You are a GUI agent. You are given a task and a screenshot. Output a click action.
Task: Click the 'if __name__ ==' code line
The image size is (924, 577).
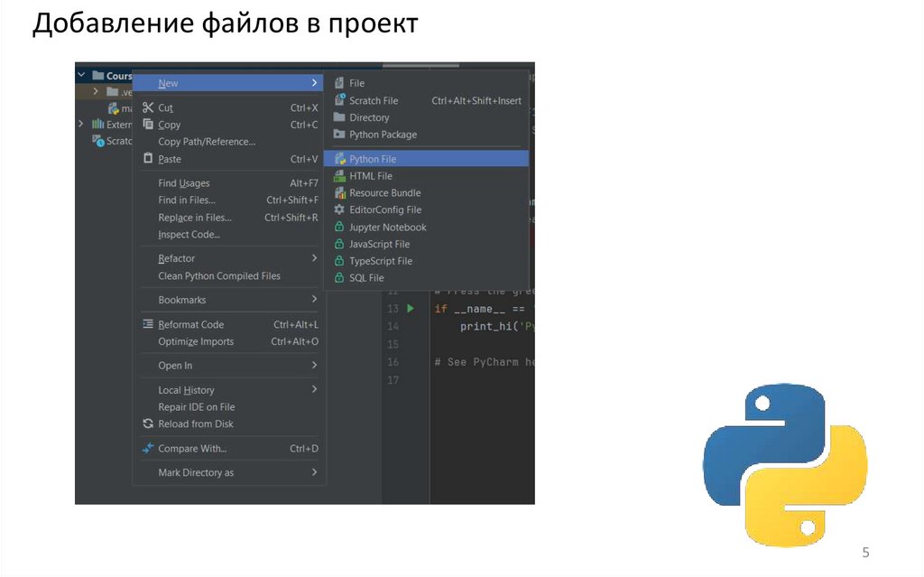tap(484, 309)
